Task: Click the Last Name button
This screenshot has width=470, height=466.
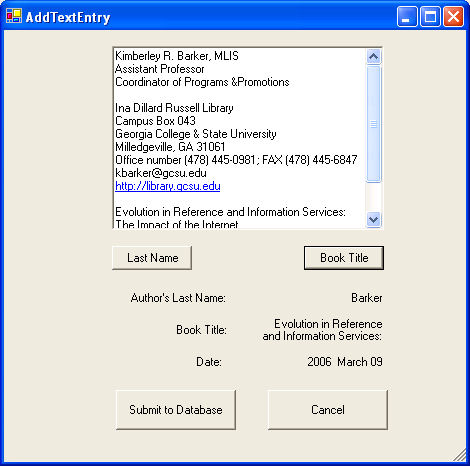Action: tap(152, 258)
